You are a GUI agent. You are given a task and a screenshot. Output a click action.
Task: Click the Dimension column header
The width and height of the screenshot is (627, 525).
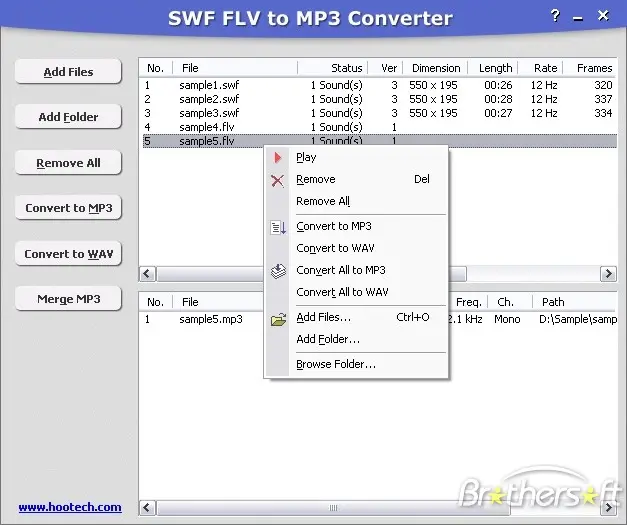(436, 68)
